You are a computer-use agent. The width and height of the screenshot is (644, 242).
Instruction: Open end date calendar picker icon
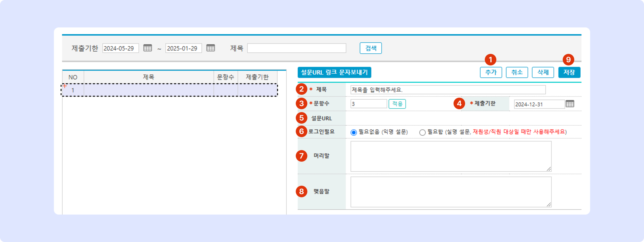point(210,48)
